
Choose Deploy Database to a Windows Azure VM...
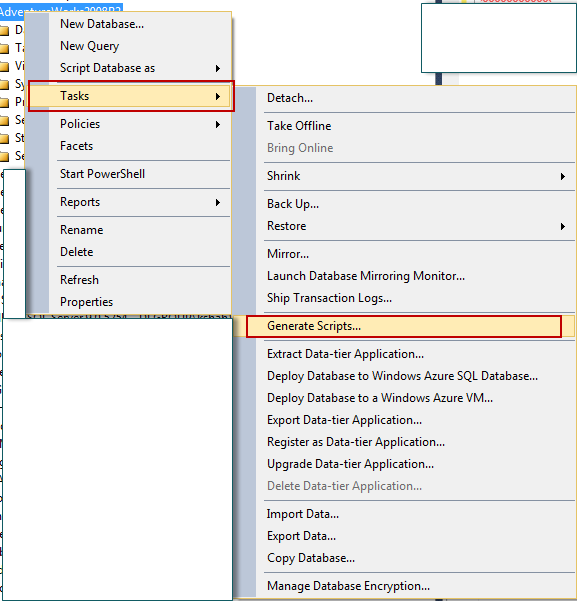(x=380, y=398)
